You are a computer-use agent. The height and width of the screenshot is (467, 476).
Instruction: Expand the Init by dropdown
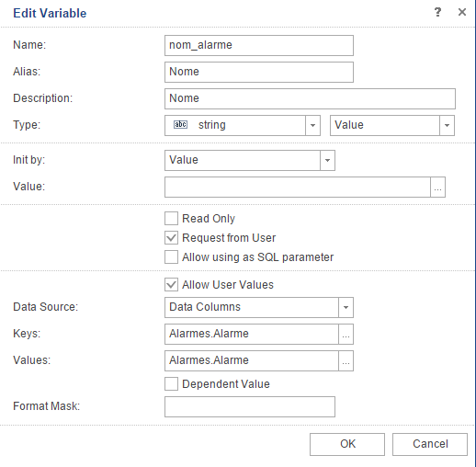(327, 160)
